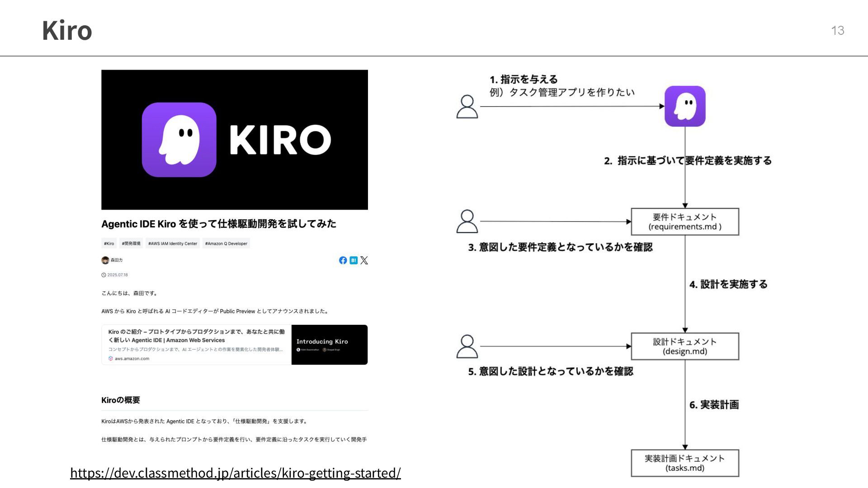Click the Kiroの概要 section heading
Image resolution: width=868 pixels, height=488 pixels.
click(121, 400)
